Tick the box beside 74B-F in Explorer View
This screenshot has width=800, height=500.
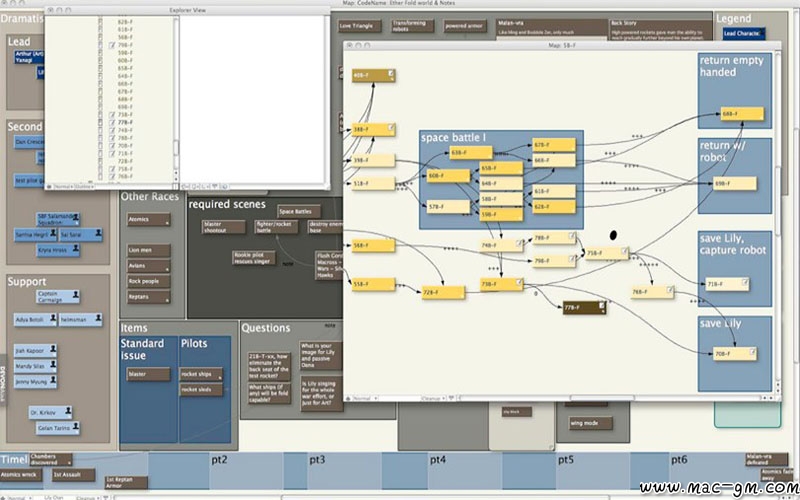coord(101,130)
